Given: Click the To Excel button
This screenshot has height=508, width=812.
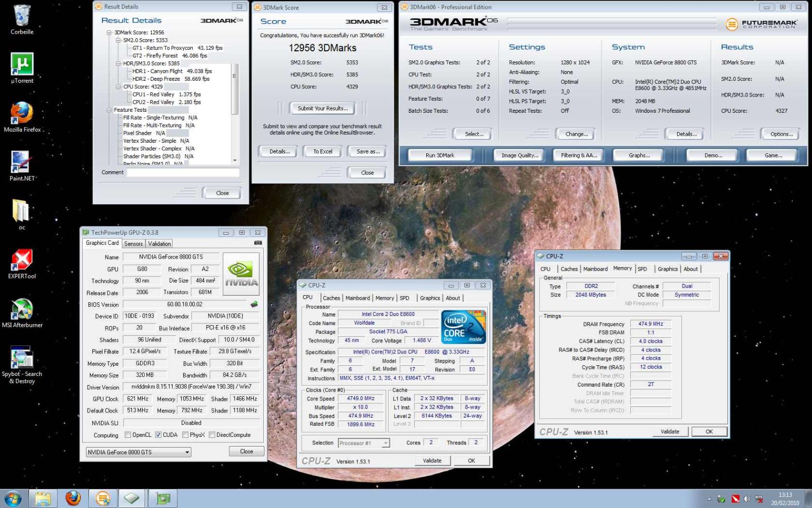Looking at the screenshot, I should (x=323, y=151).
